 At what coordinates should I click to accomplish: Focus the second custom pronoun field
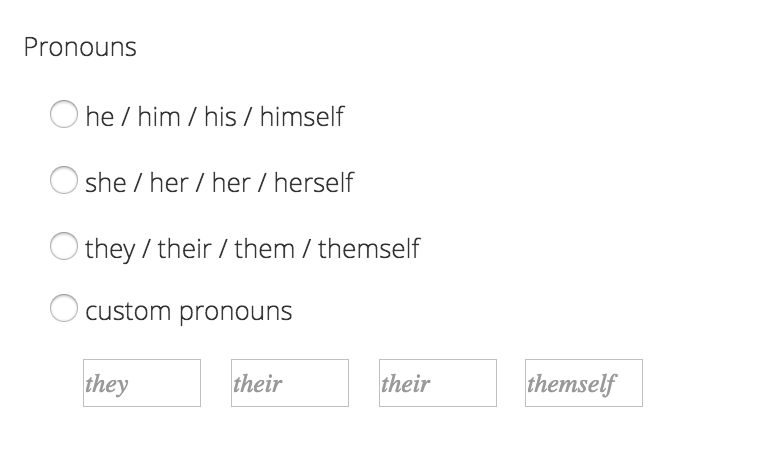pyautogui.click(x=290, y=383)
